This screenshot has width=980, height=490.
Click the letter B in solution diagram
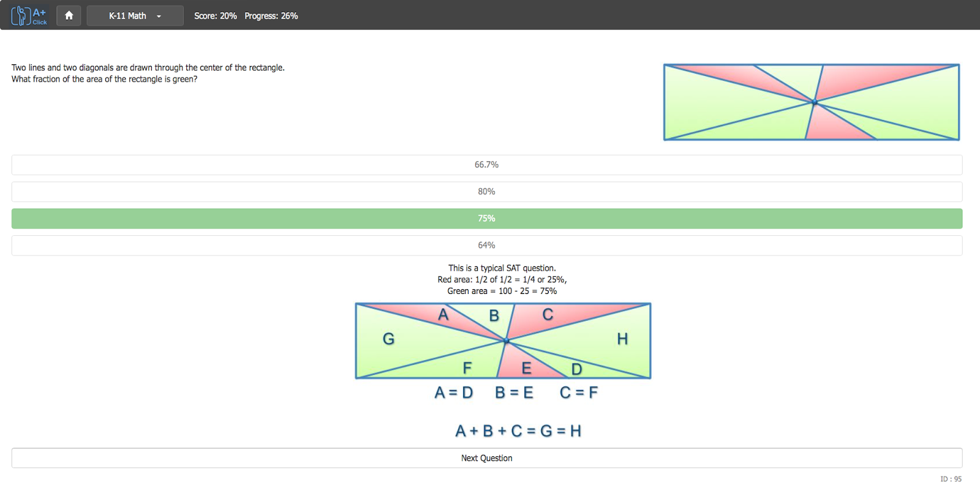pyautogui.click(x=494, y=315)
